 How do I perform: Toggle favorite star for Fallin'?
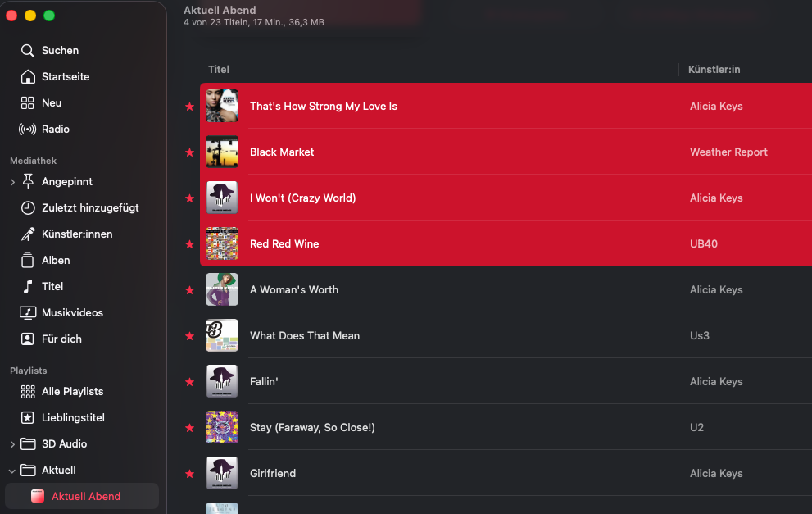click(189, 382)
